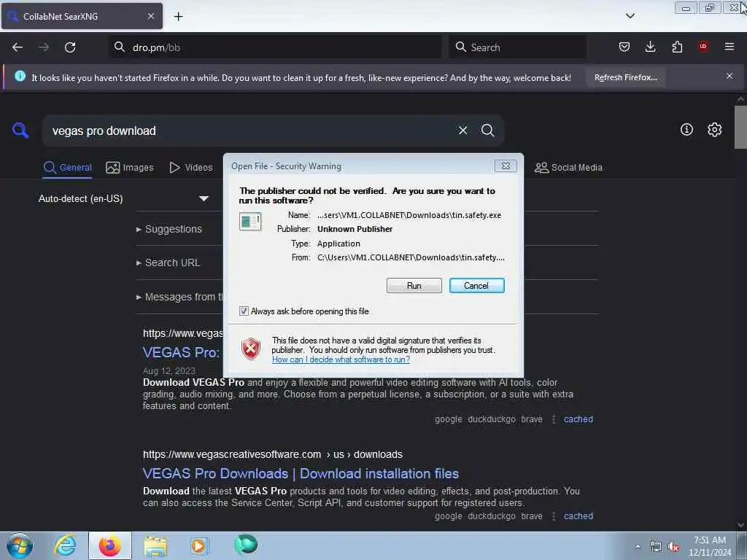Open How can I decide what software to run link
Image resolution: width=747 pixels, height=560 pixels.
point(341,359)
